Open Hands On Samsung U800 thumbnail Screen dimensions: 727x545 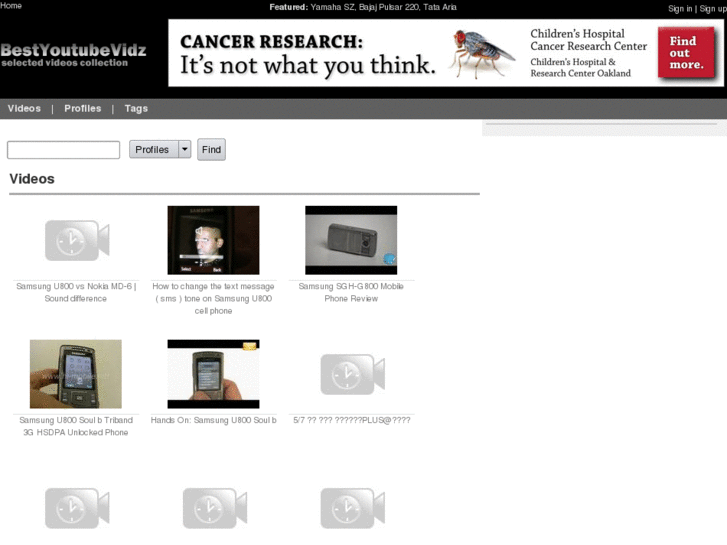[x=213, y=374]
